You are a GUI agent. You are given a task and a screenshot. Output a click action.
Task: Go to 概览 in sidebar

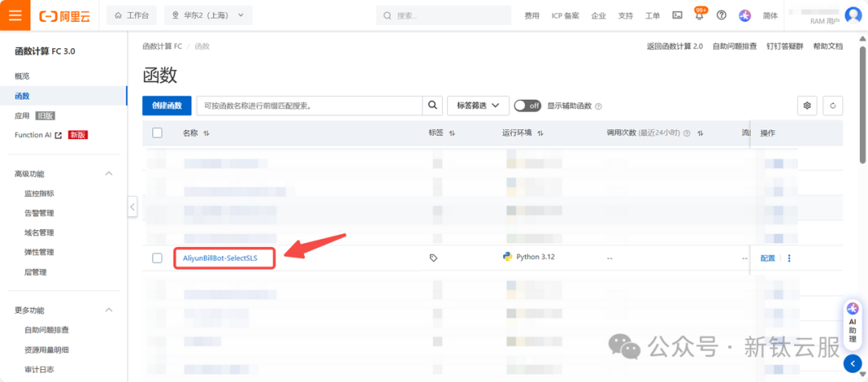(23, 76)
